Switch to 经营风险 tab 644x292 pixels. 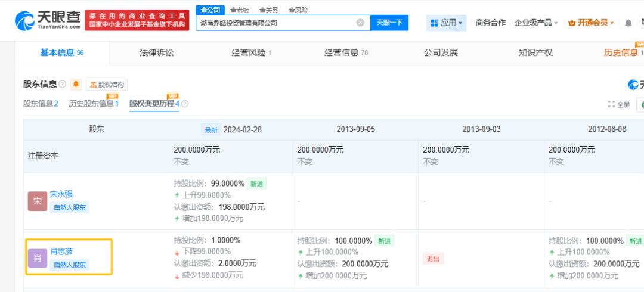tap(252, 52)
